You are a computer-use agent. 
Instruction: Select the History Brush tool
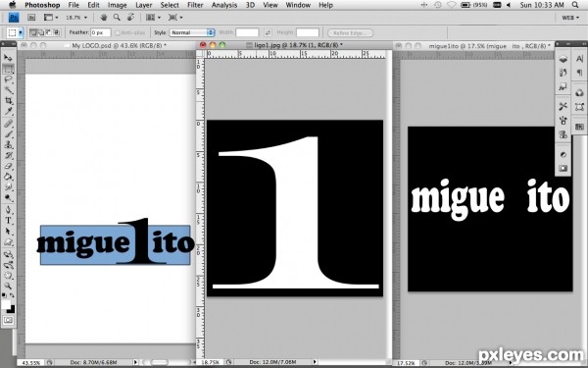[x=8, y=155]
